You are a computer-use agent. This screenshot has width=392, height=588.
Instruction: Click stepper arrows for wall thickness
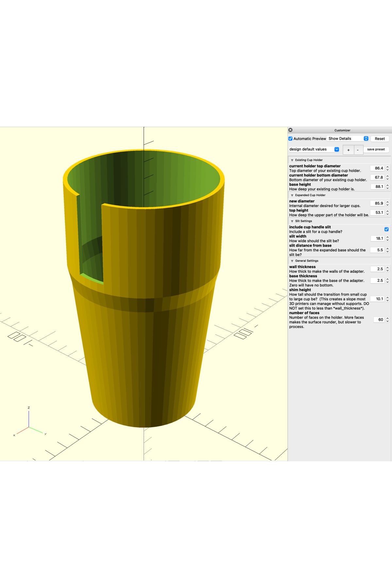tap(387, 269)
